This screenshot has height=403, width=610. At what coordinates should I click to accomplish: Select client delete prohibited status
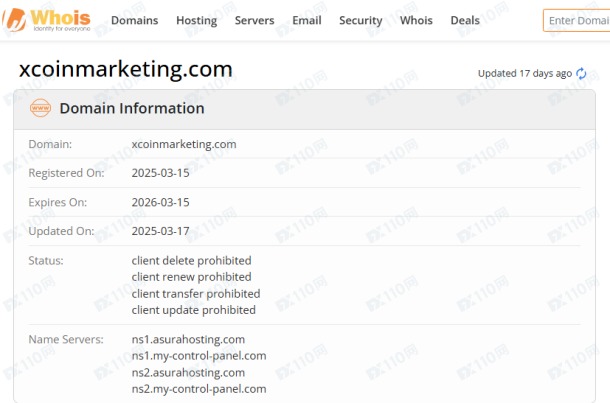pyautogui.click(x=191, y=261)
